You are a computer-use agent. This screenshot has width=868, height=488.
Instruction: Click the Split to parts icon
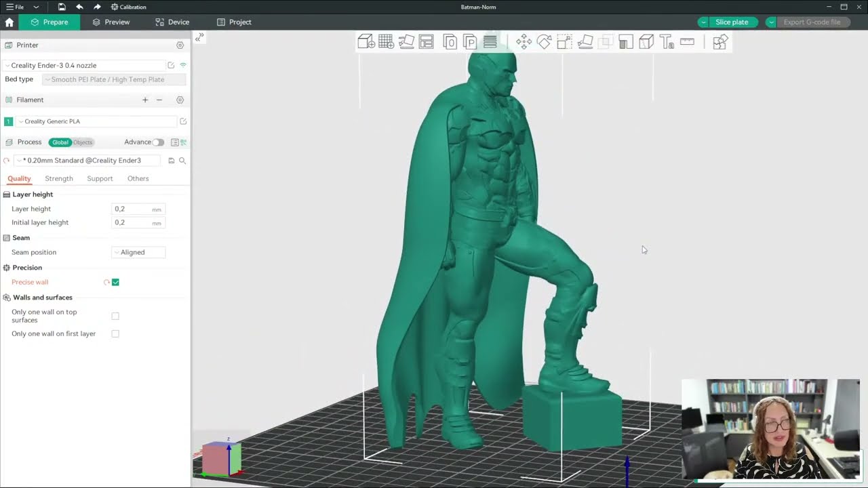tap(470, 42)
